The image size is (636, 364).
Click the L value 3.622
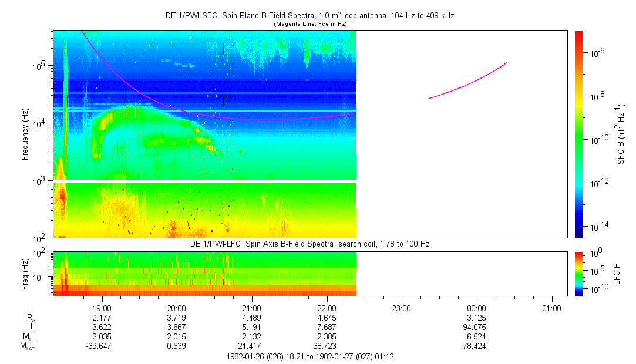pos(102,327)
